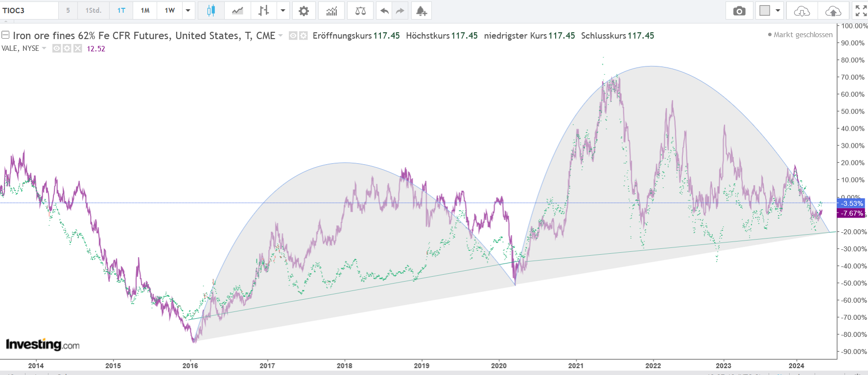This screenshot has width=868, height=375.
Task: Click the Schlusskurs 117.45 value
Action: [641, 36]
